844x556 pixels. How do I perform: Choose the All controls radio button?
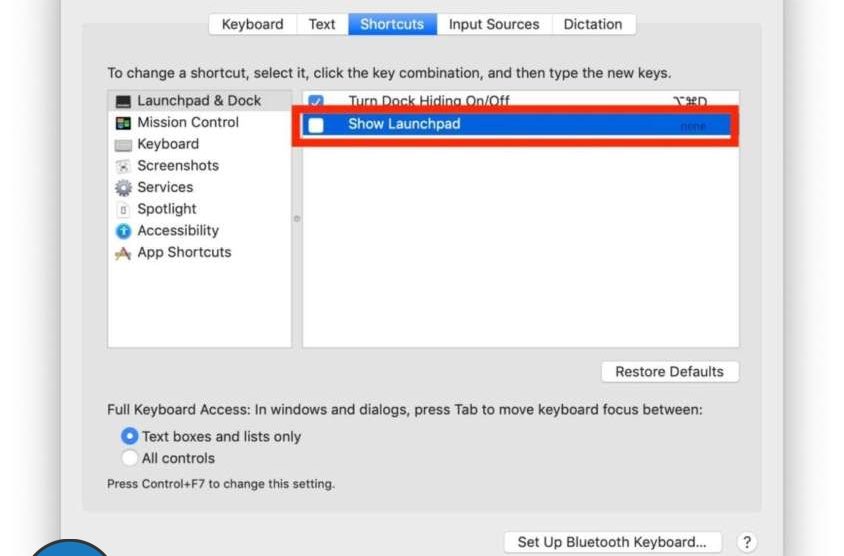pyautogui.click(x=129, y=458)
